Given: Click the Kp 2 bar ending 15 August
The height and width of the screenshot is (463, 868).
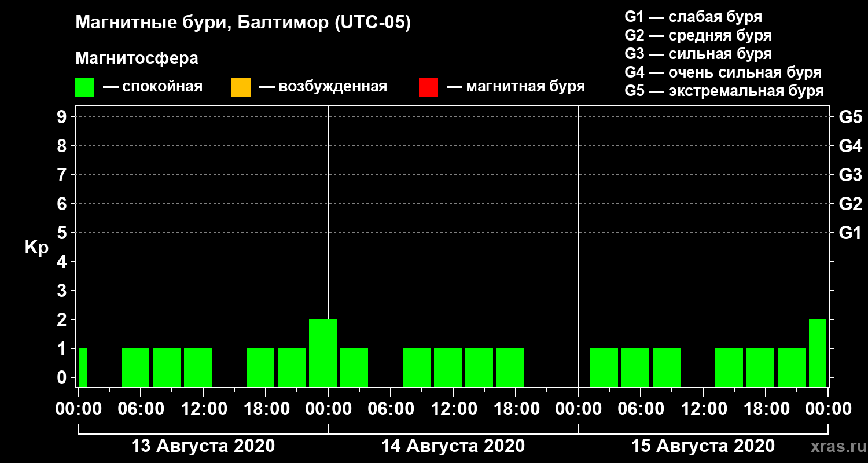Looking at the screenshot, I should (x=818, y=352).
